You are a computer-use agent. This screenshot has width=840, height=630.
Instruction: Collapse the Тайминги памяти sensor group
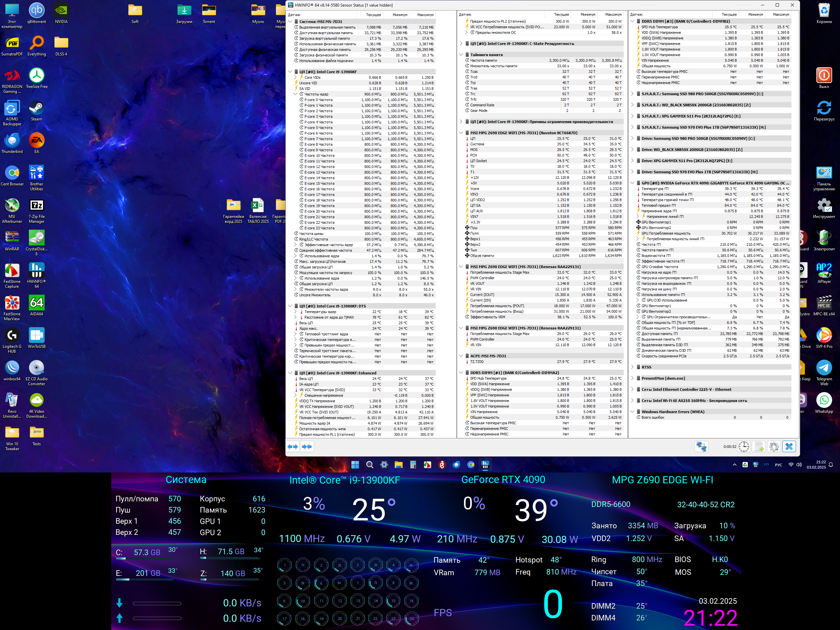pos(461,55)
